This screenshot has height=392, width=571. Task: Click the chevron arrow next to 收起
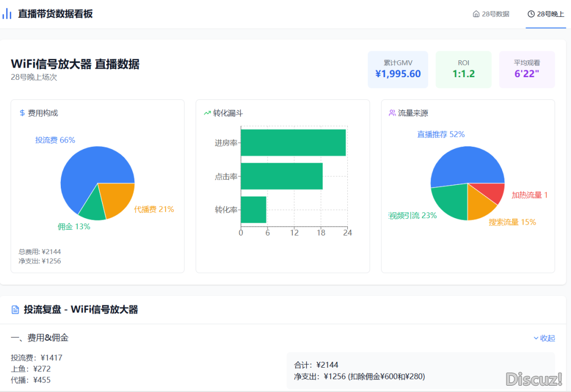tap(536, 338)
